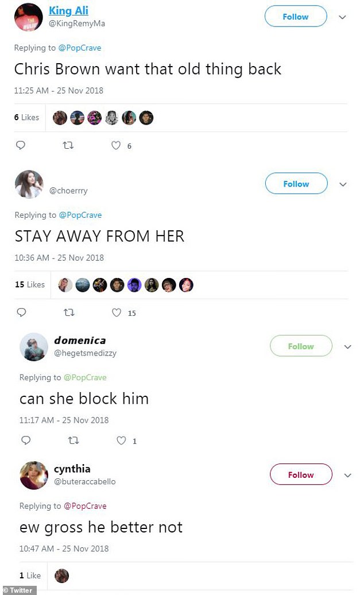Image resolution: width=364 pixels, height=595 pixels.
Task: Follow domenica with the green Follow button
Action: point(301,346)
